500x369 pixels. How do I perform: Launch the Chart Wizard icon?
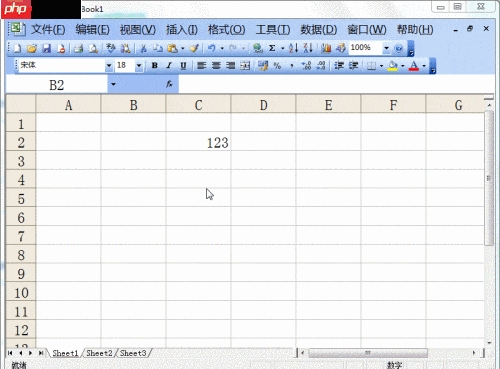326,49
